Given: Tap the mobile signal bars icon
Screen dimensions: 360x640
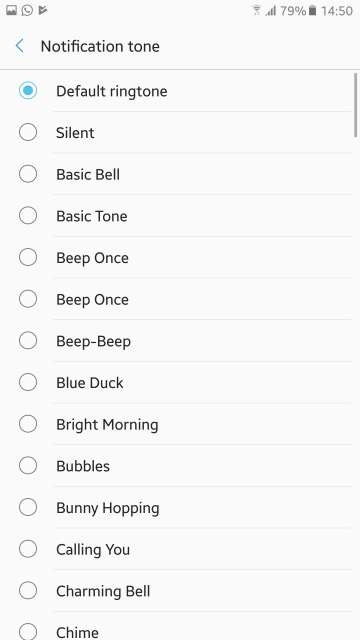Looking at the screenshot, I should point(271,11).
